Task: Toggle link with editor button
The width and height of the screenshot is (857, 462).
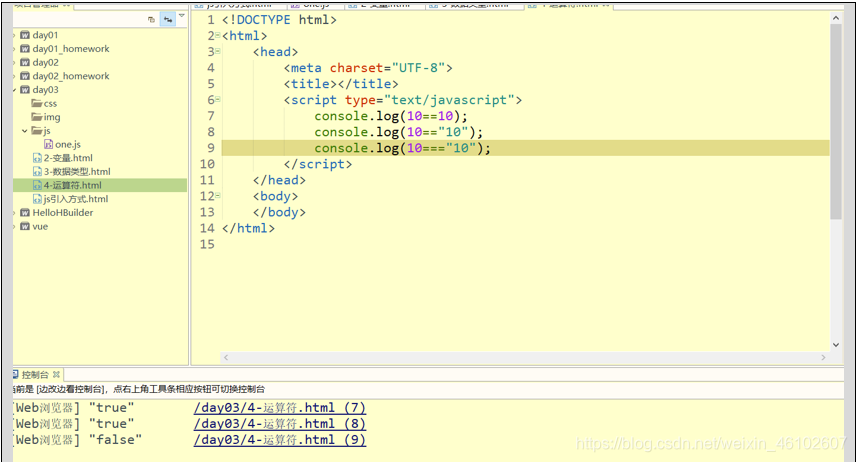Action: tap(168, 20)
